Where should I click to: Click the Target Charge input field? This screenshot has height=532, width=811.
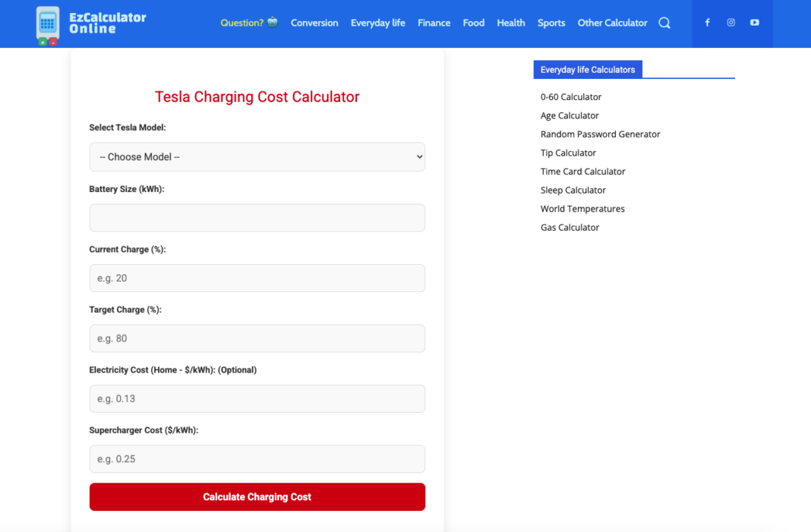click(x=257, y=338)
